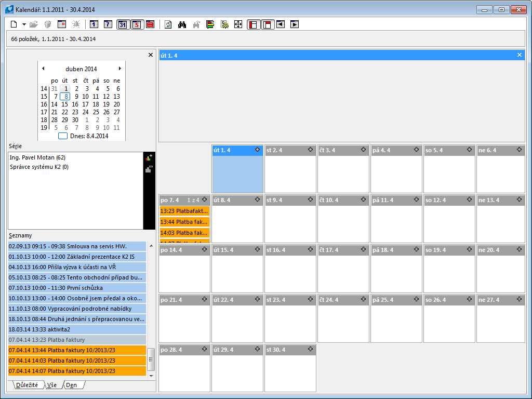Switch to one-day view

pos(94,24)
